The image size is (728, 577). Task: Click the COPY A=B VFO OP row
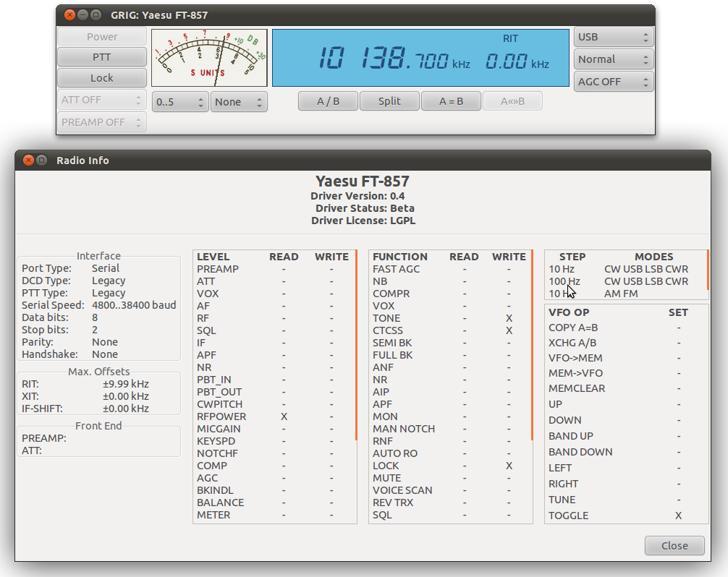coord(626,328)
